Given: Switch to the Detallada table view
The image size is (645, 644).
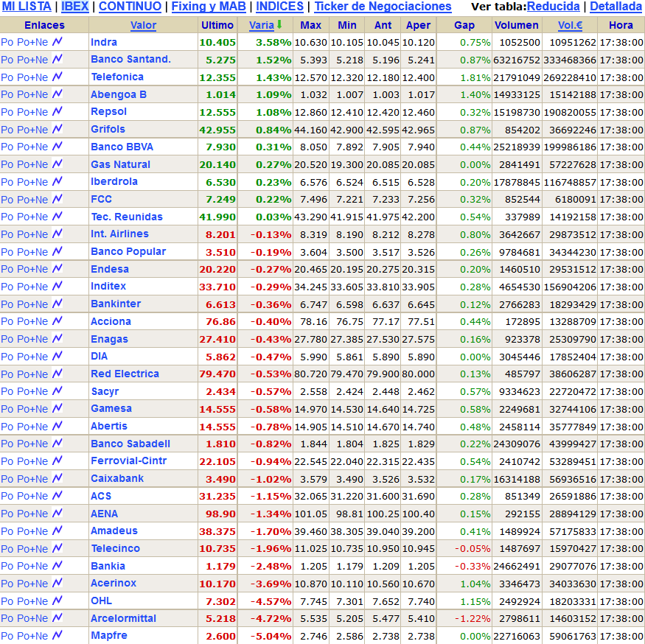Looking at the screenshot, I should [615, 7].
